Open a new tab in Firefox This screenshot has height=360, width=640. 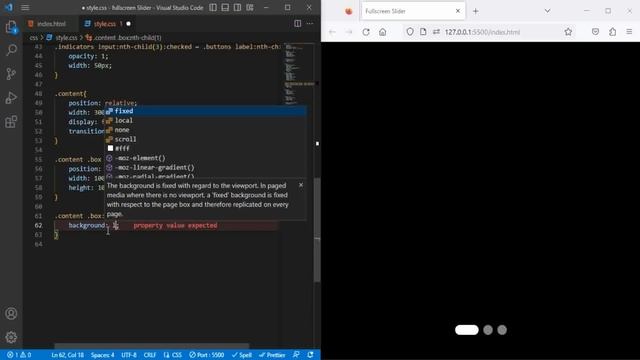pyautogui.click(x=476, y=11)
